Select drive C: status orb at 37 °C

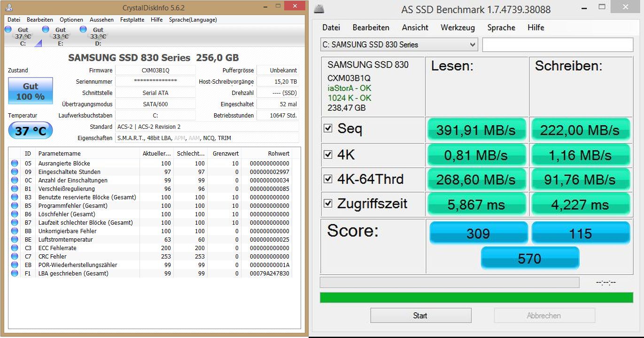click(x=8, y=30)
